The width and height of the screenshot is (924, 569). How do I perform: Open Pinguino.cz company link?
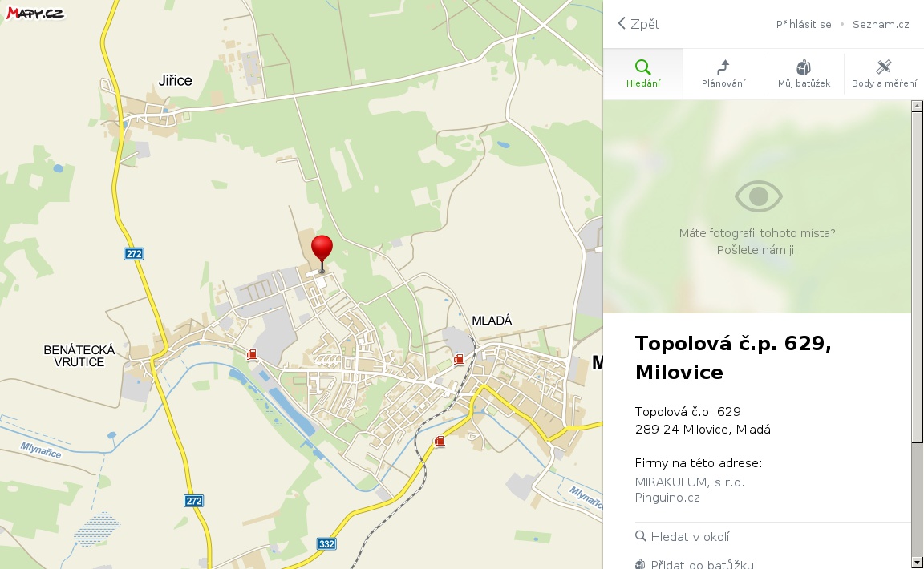point(667,498)
